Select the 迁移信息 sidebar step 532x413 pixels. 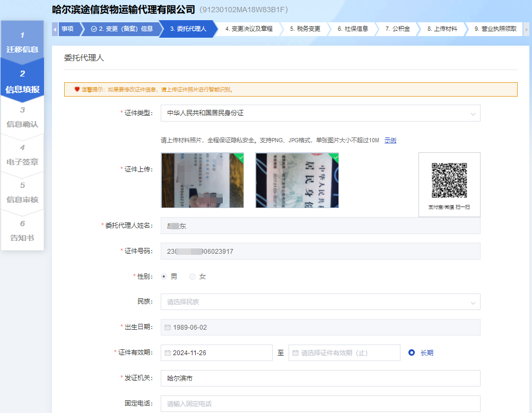click(22, 42)
